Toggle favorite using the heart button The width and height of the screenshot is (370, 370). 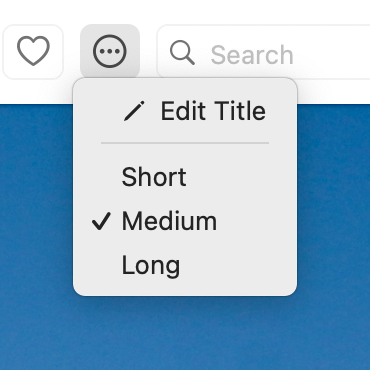point(33,52)
